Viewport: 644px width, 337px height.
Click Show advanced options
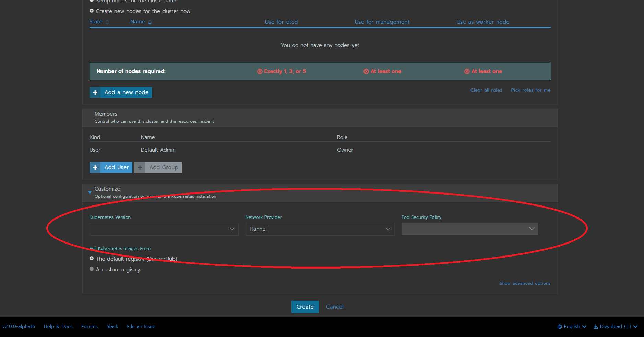pyautogui.click(x=525, y=283)
